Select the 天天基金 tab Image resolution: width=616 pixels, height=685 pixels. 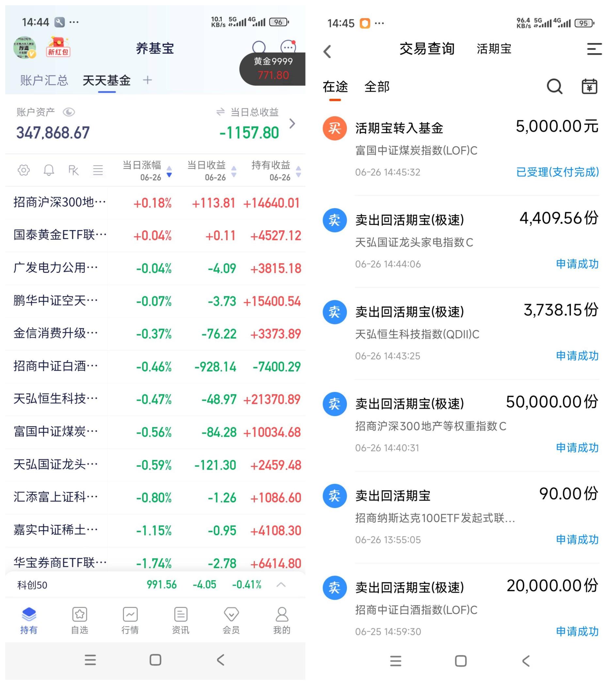107,81
